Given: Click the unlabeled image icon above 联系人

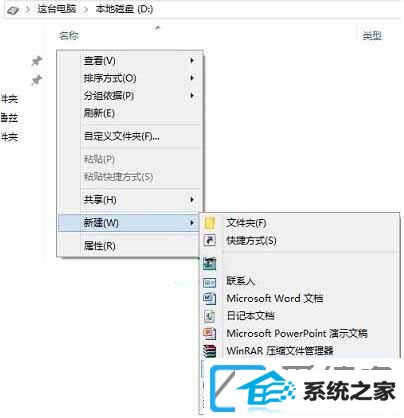Looking at the screenshot, I should click(209, 263).
